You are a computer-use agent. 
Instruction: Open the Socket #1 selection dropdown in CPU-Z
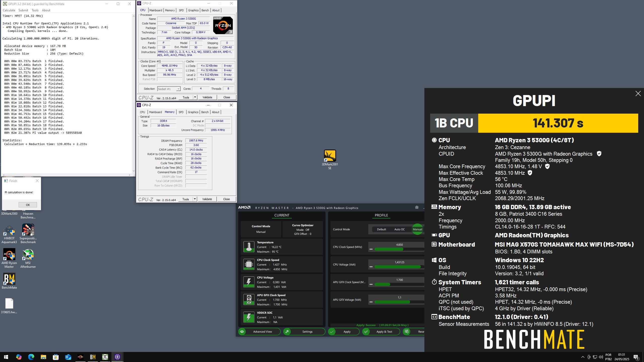(x=169, y=89)
